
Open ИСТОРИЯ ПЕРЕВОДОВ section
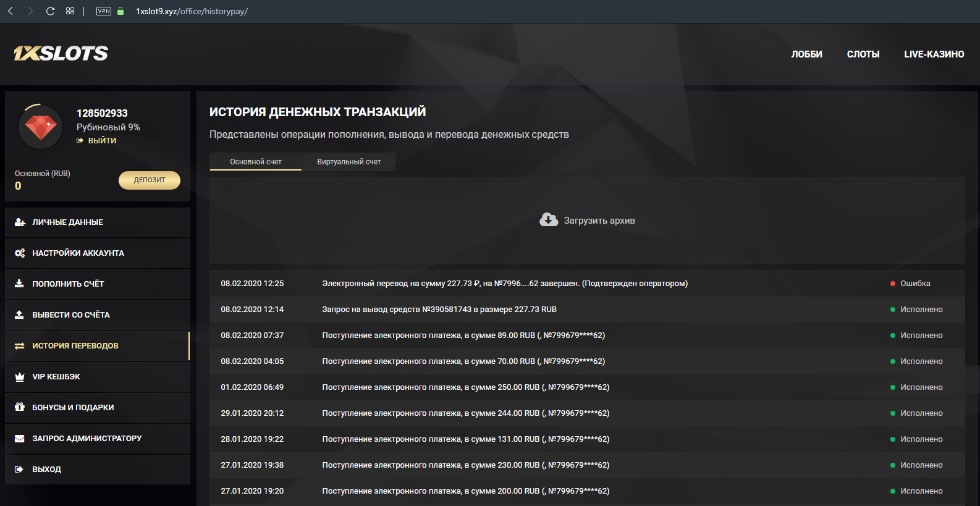[x=98, y=346]
